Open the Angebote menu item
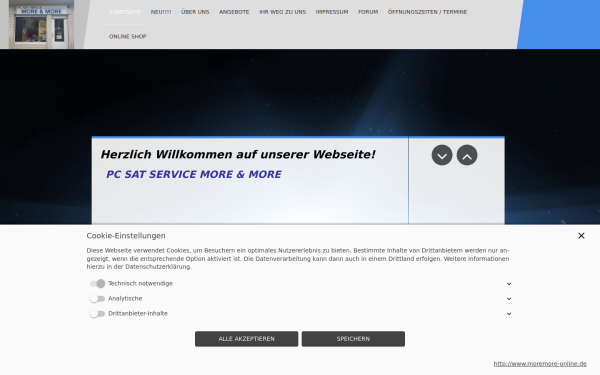The height and width of the screenshot is (375, 600). click(x=234, y=12)
